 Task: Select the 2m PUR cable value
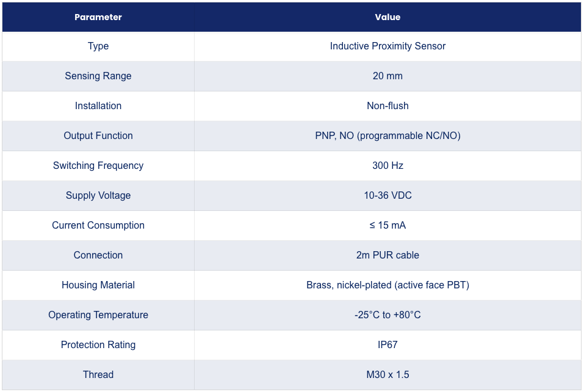click(x=388, y=255)
